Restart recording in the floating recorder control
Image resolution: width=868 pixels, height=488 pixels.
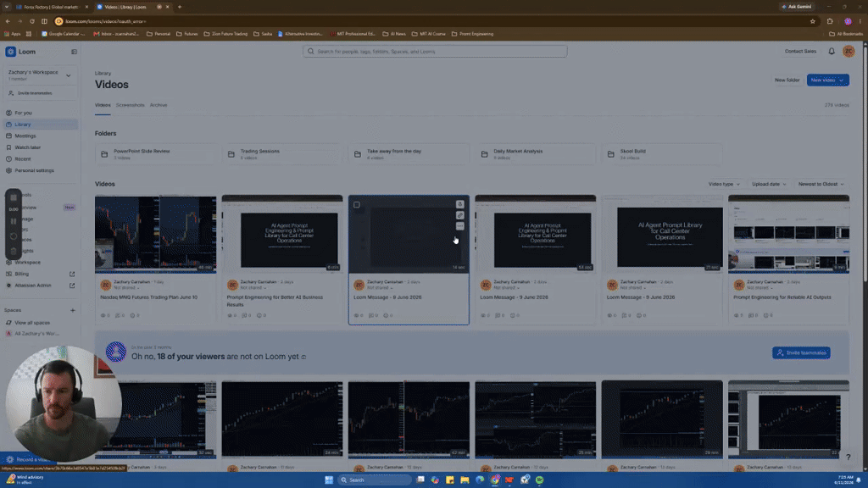coord(14,236)
